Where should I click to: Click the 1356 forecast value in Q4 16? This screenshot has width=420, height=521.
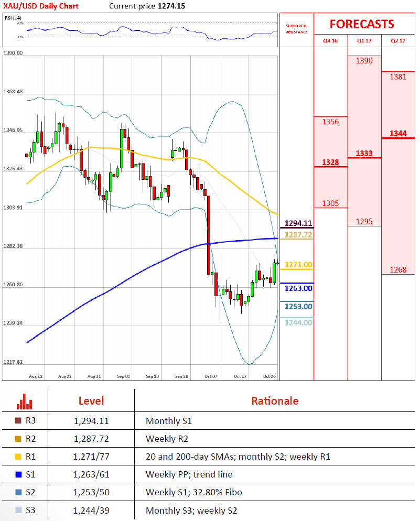tap(330, 122)
